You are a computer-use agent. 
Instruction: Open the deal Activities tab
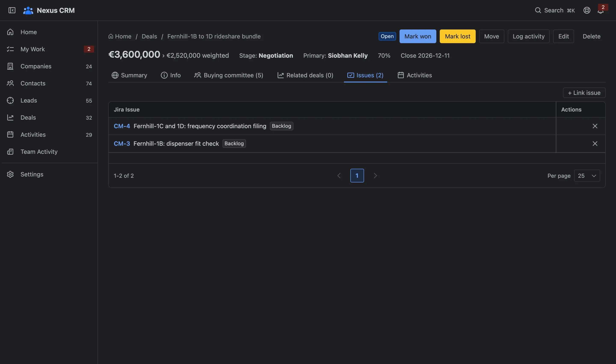point(415,75)
